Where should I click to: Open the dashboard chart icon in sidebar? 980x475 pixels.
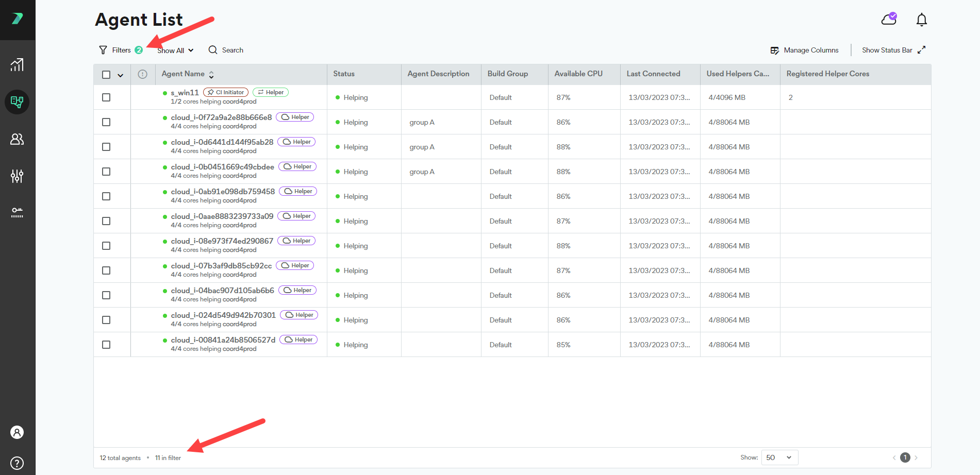[x=17, y=65]
